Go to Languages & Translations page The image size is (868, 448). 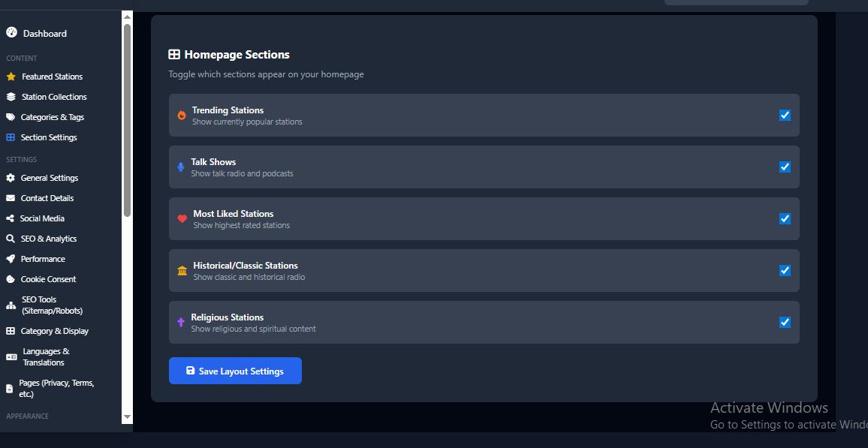[46, 356]
